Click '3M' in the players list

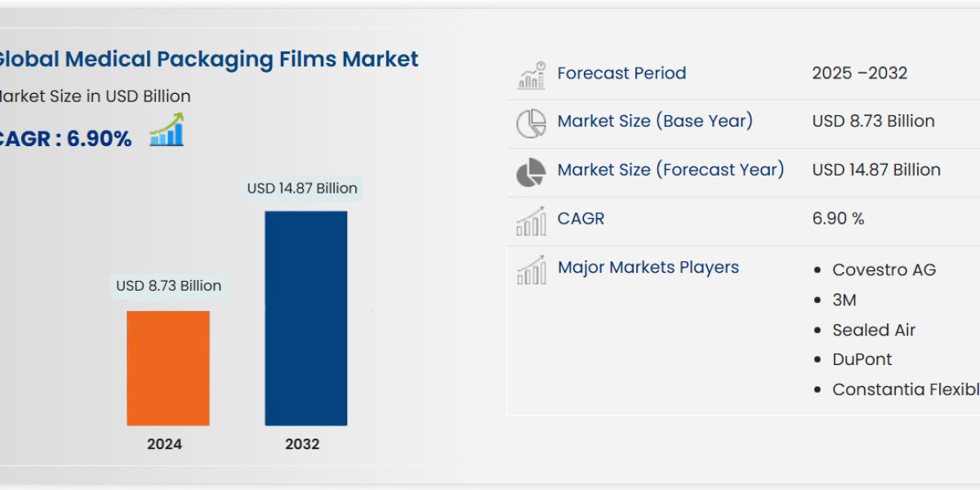tap(844, 301)
